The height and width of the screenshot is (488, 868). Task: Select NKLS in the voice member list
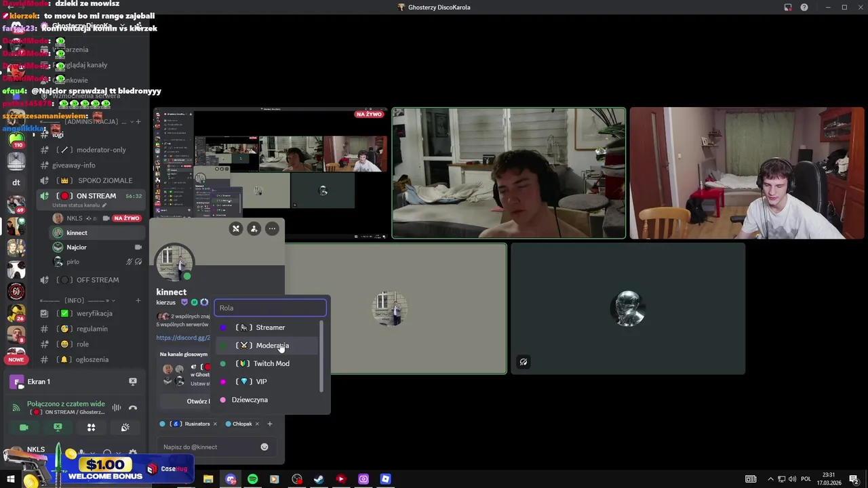[x=97, y=218]
